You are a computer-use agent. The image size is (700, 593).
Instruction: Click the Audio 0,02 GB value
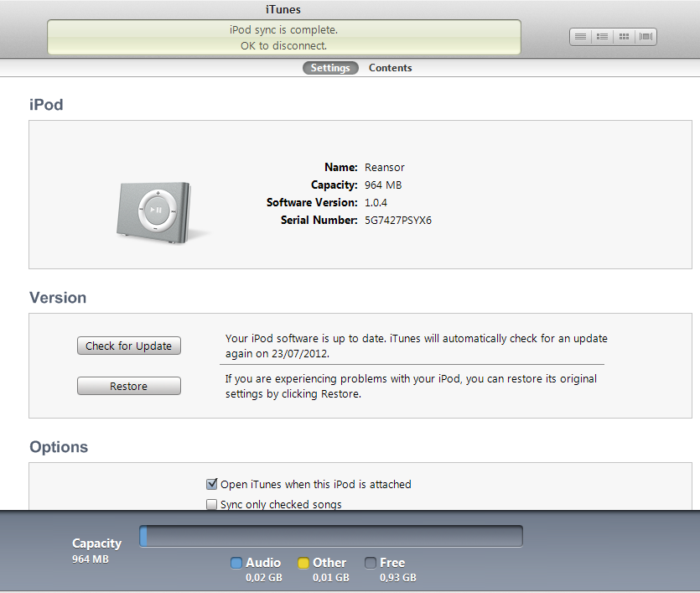pyautogui.click(x=264, y=578)
